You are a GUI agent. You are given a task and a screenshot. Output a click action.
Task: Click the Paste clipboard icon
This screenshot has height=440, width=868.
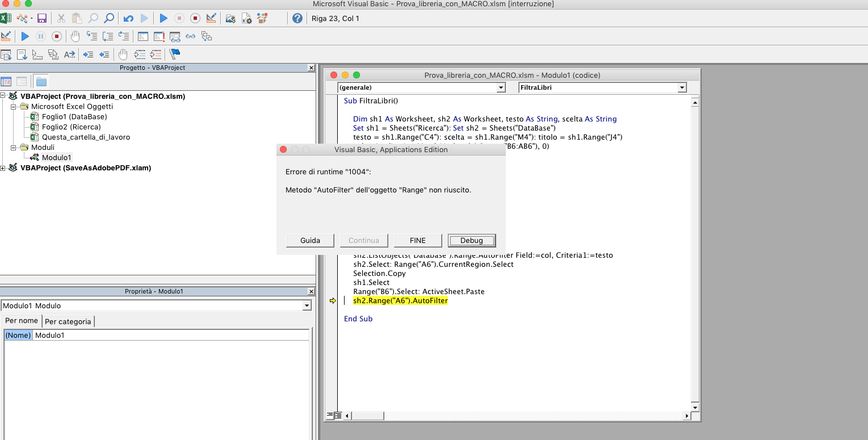point(77,18)
